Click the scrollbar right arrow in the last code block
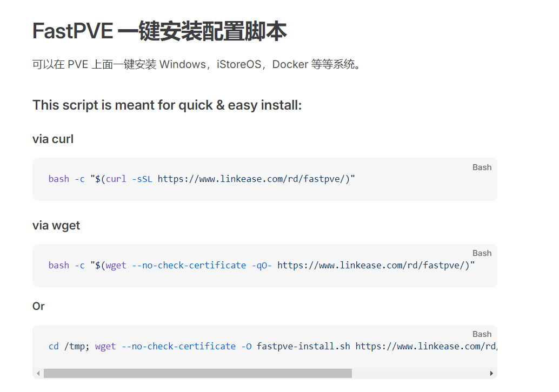Image resolution: width=559 pixels, height=392 pixels. [491, 373]
